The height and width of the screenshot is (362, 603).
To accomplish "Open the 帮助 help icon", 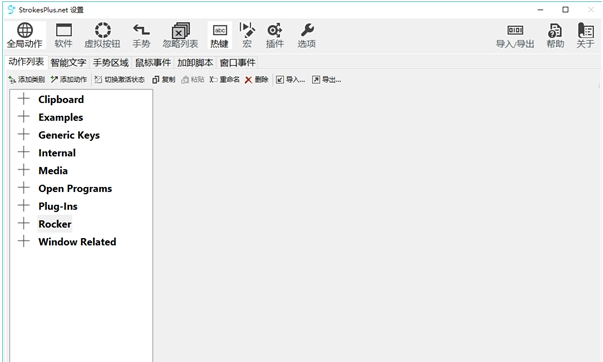I will pyautogui.click(x=555, y=35).
